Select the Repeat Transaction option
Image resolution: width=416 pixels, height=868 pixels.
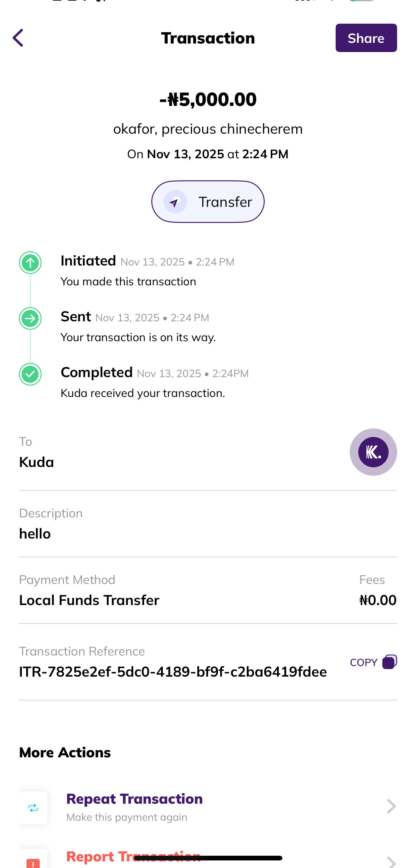click(x=134, y=799)
